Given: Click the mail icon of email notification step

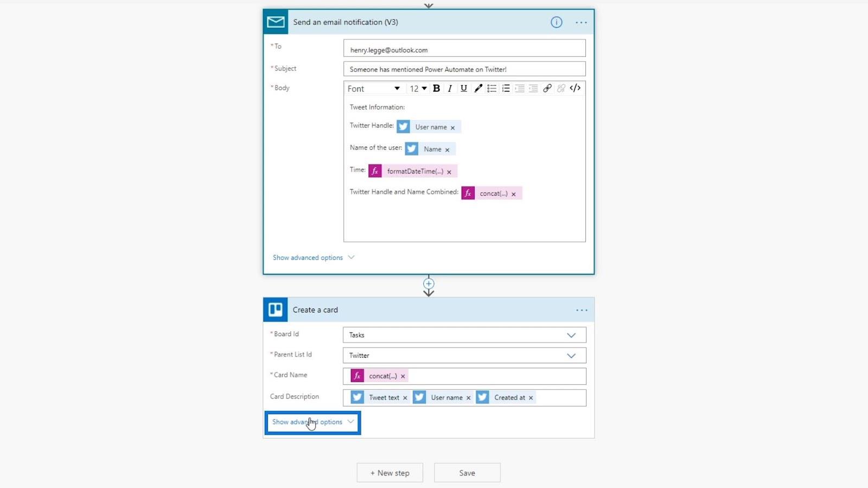Looking at the screenshot, I should coord(276,22).
